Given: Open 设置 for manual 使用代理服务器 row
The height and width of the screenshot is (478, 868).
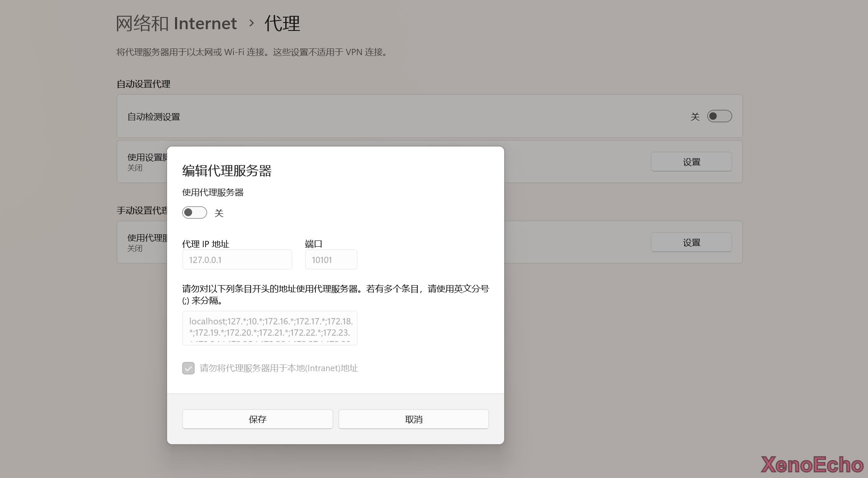Looking at the screenshot, I should pyautogui.click(x=691, y=242).
